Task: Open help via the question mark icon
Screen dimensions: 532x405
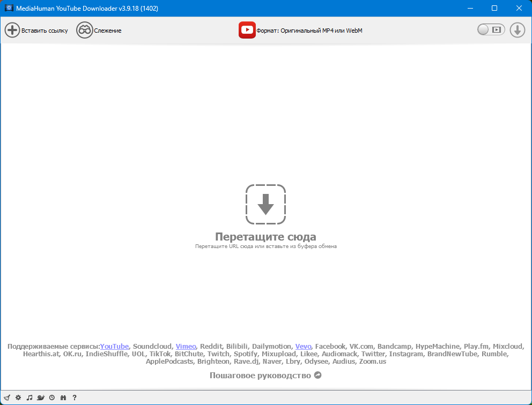Action: click(75, 397)
